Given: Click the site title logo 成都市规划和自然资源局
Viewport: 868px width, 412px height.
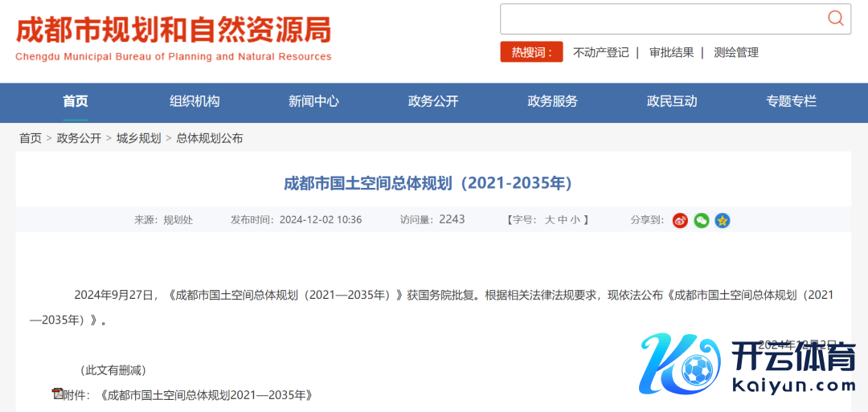Looking at the screenshot, I should [174, 32].
